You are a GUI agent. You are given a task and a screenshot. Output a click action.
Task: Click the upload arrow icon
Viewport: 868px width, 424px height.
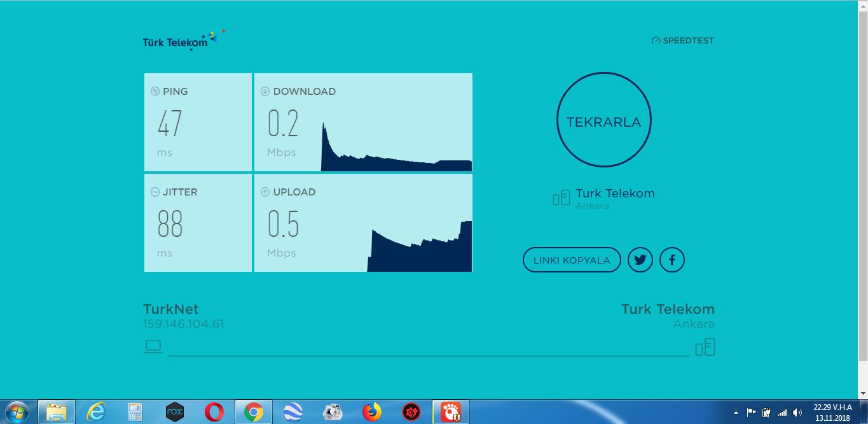(x=265, y=192)
